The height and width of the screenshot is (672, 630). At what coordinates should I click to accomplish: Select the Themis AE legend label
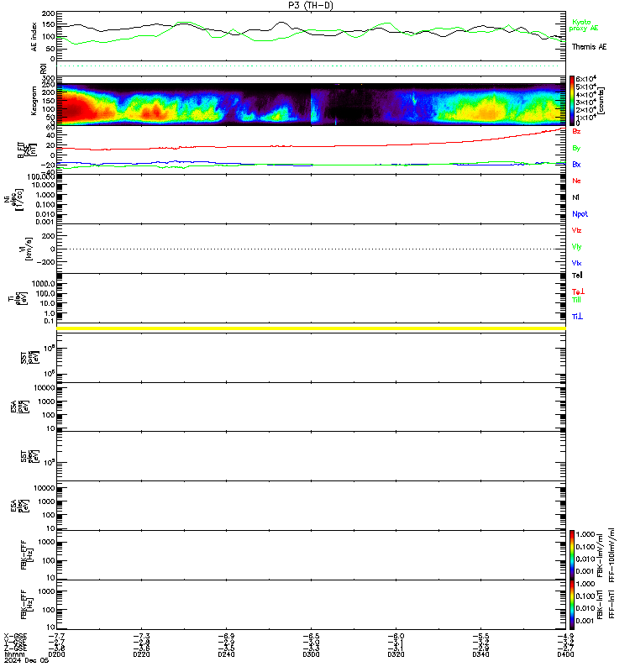589,47
